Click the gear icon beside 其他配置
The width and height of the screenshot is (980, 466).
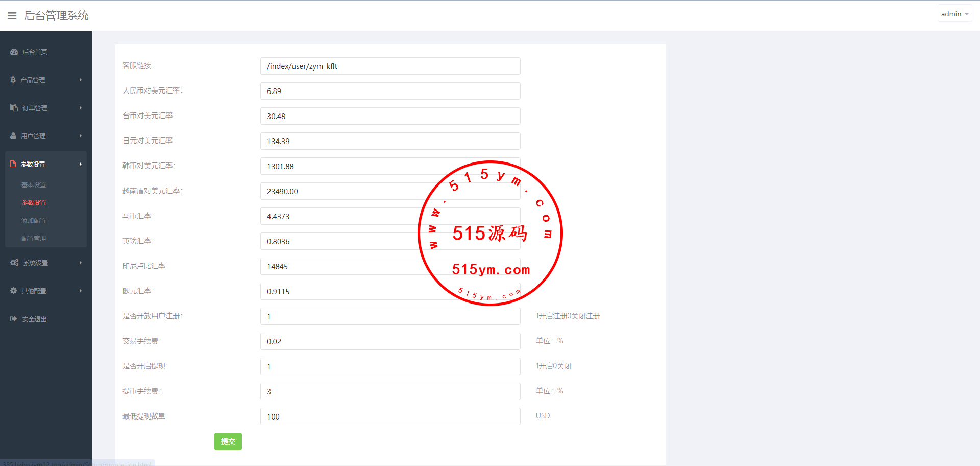[14, 291]
